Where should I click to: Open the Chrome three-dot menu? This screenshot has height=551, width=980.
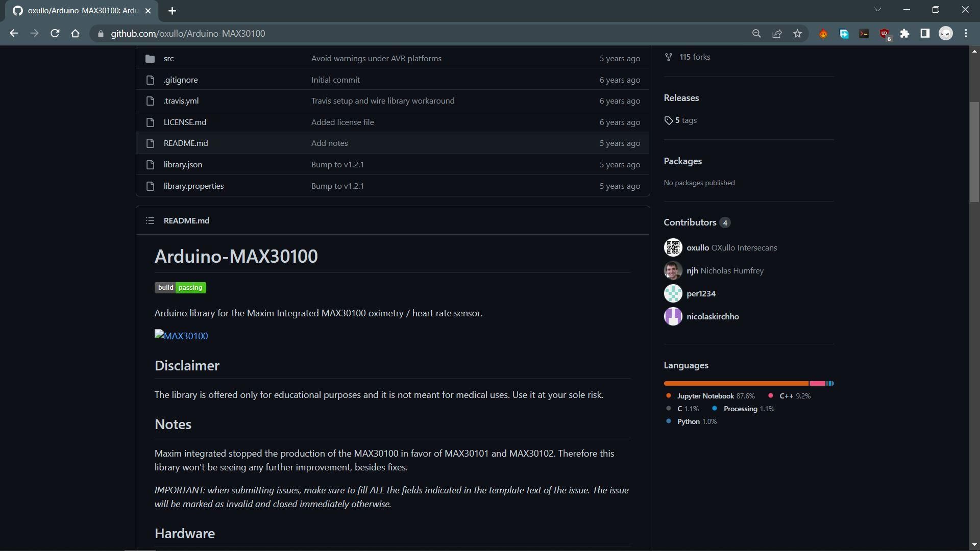(966, 34)
